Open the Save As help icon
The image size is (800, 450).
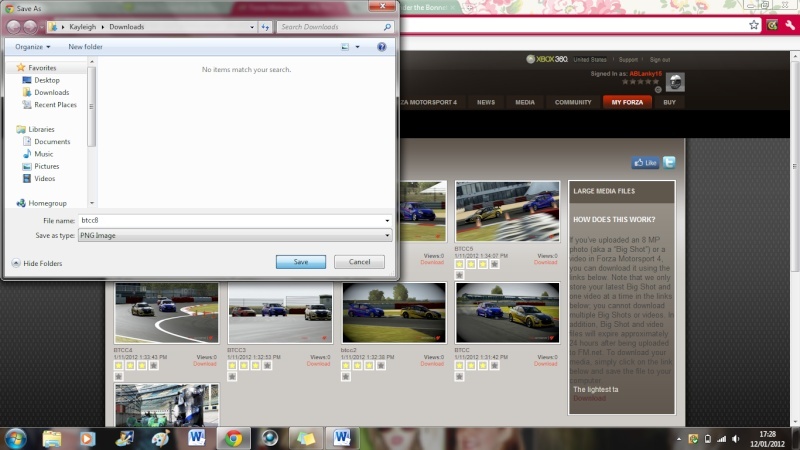[382, 47]
